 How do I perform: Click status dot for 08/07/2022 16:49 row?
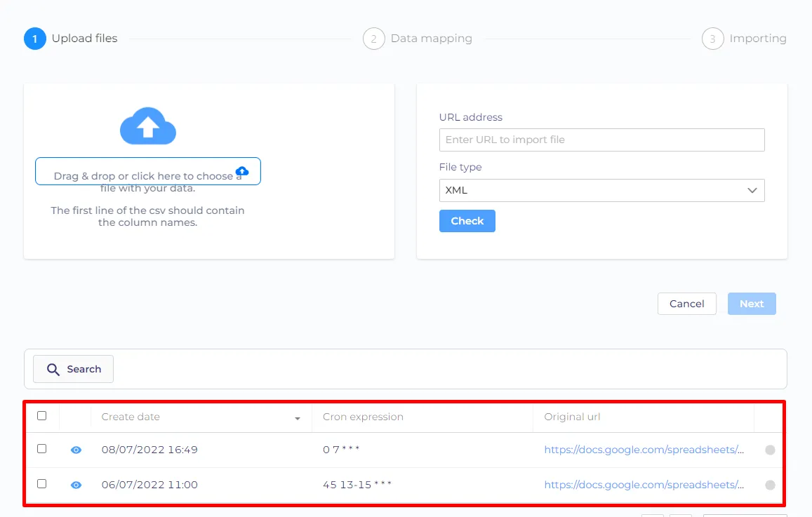(x=770, y=450)
